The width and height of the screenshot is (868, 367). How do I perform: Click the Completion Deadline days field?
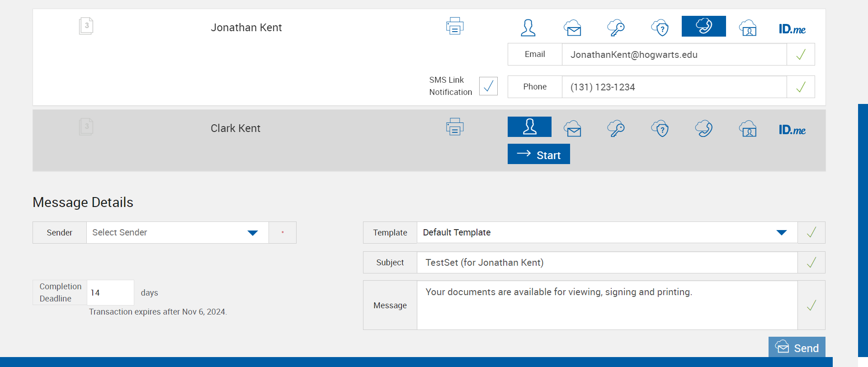coord(110,293)
